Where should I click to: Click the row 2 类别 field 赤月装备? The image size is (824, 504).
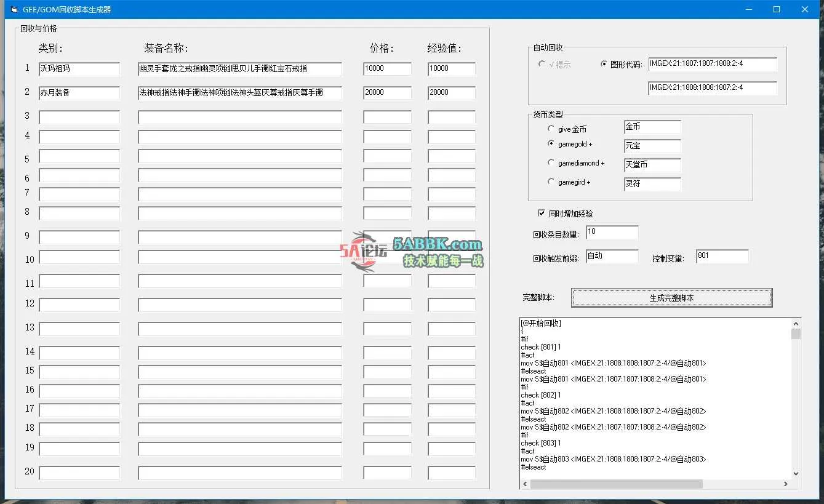(79, 93)
